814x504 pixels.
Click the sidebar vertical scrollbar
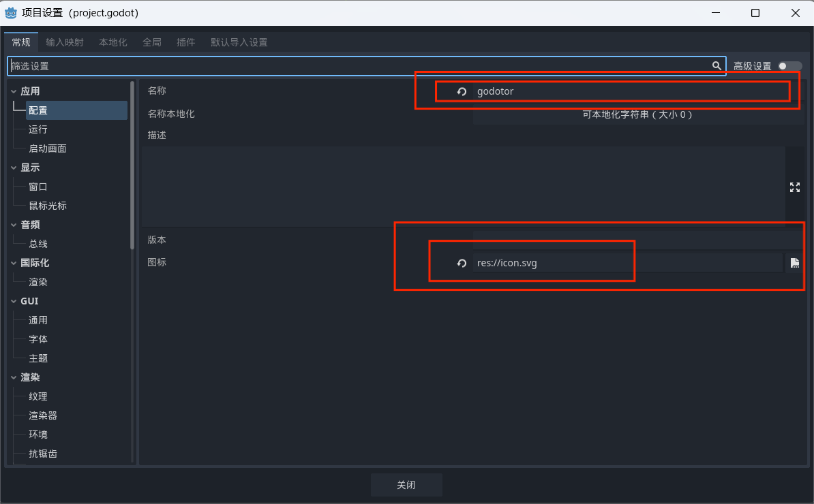[x=132, y=165]
